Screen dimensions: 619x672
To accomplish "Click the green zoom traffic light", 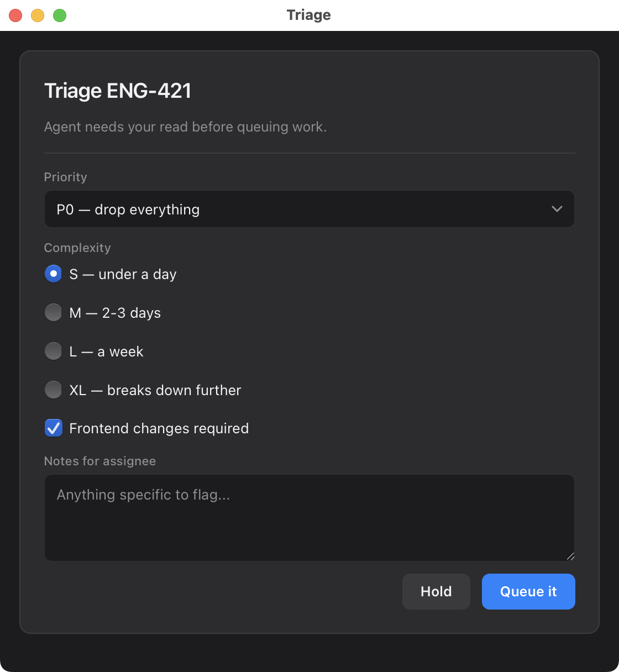I will pos(60,15).
